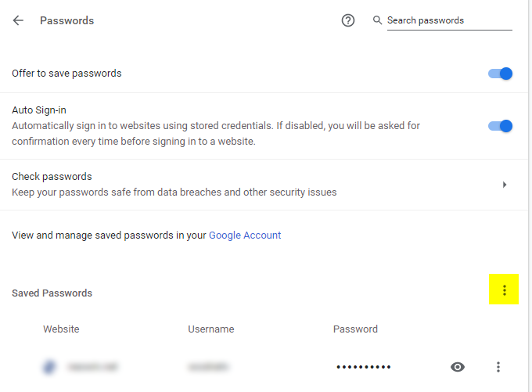The height and width of the screenshot is (392, 532).
Task: Click the search magnifier icon
Action: pos(377,20)
